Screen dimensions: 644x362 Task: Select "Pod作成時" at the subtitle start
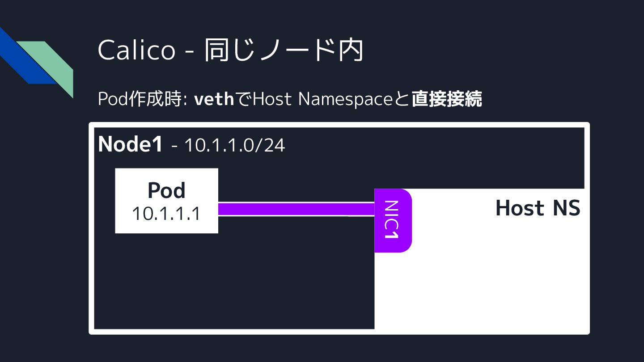click(140, 99)
